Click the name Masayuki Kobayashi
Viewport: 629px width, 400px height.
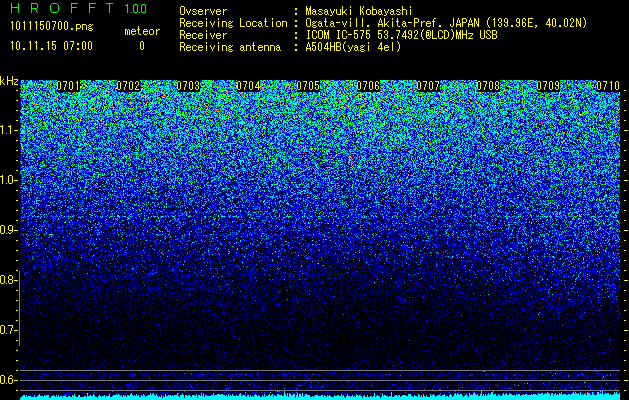tap(359, 11)
